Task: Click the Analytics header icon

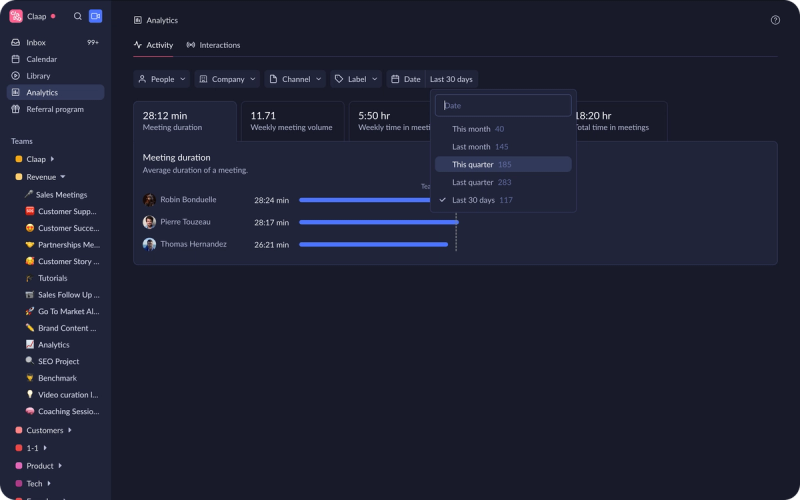Action: [x=138, y=20]
